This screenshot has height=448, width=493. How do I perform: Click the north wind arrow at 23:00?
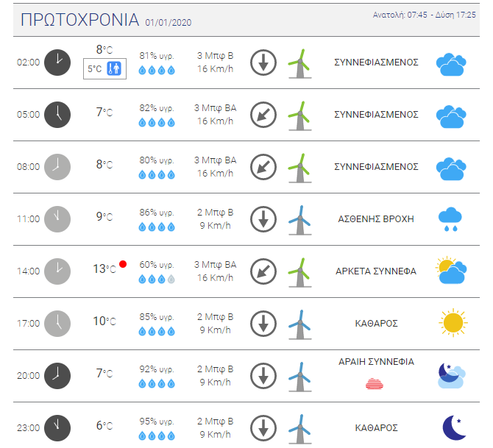[x=263, y=428]
